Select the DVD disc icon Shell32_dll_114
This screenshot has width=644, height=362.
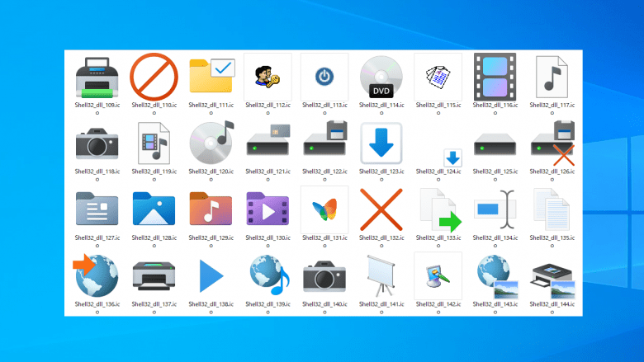[x=381, y=77]
